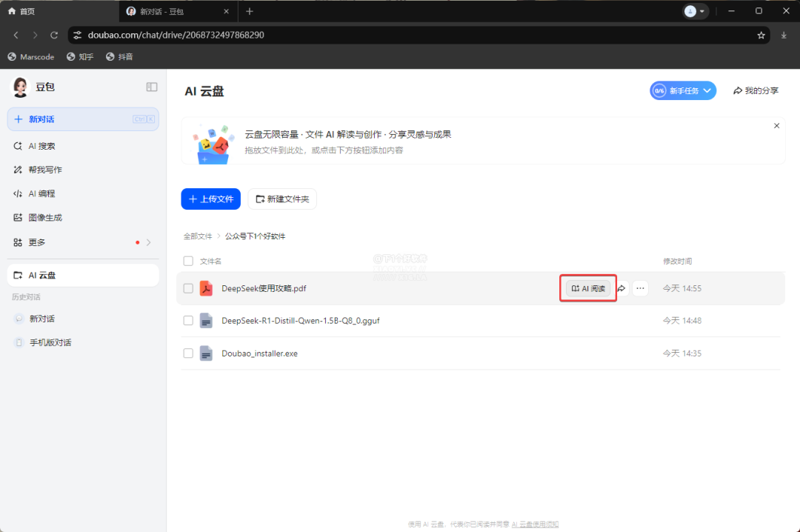Viewport: 800px width, 532px height.
Task: Click the 豆包 avatar in the sidebar
Action: pyautogui.click(x=20, y=87)
